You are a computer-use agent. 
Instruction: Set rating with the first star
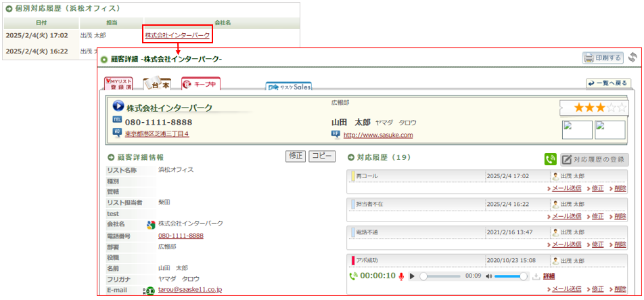[580, 108]
